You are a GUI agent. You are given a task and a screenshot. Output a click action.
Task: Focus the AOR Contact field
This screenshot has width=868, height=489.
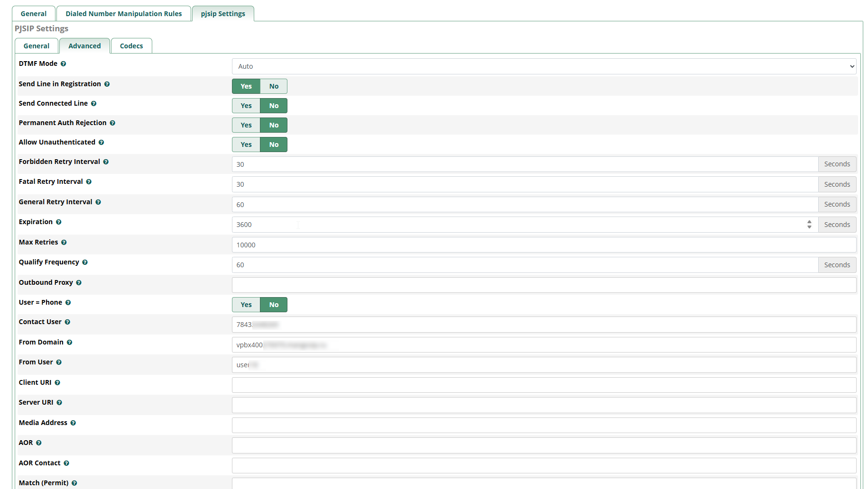point(544,466)
